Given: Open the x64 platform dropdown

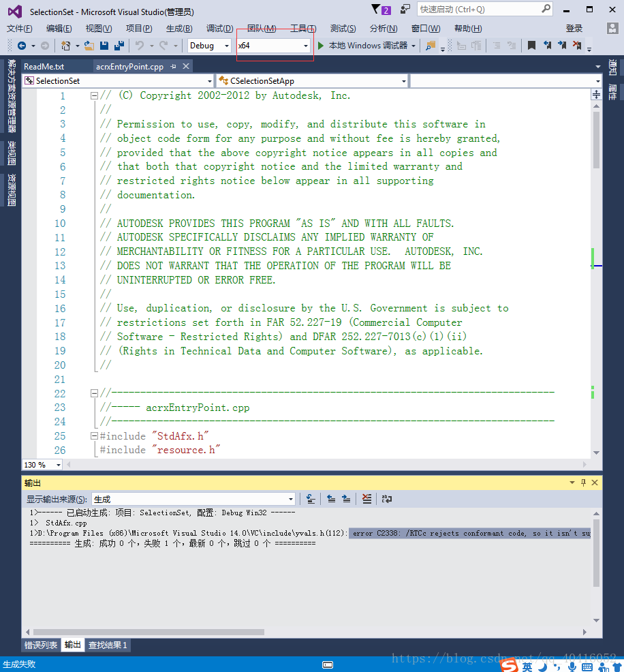Looking at the screenshot, I should 273,46.
